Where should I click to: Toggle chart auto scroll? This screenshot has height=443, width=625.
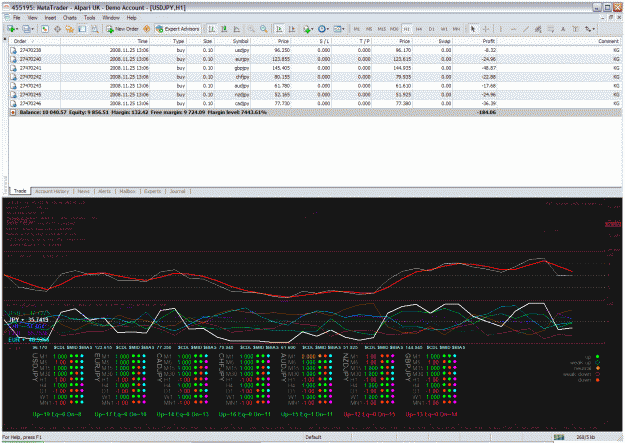click(279, 29)
